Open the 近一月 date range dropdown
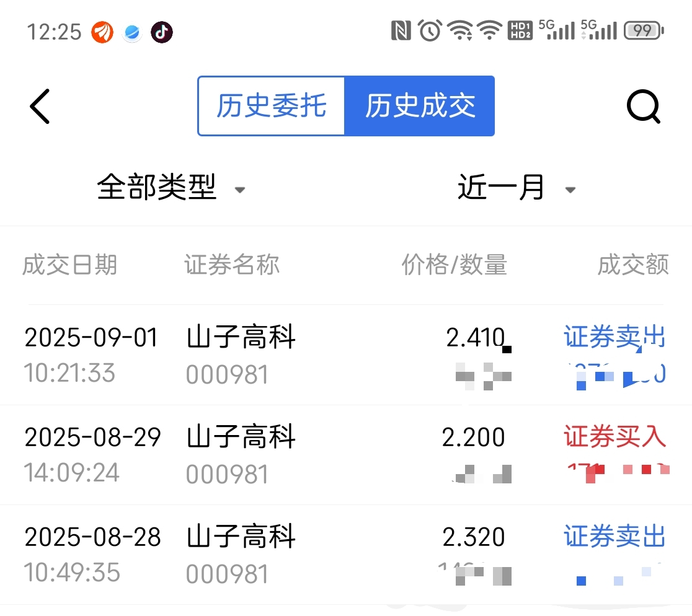 517,187
